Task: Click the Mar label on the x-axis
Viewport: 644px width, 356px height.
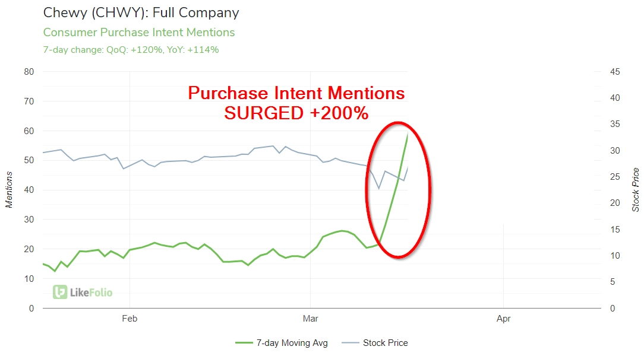Action: 311,319
